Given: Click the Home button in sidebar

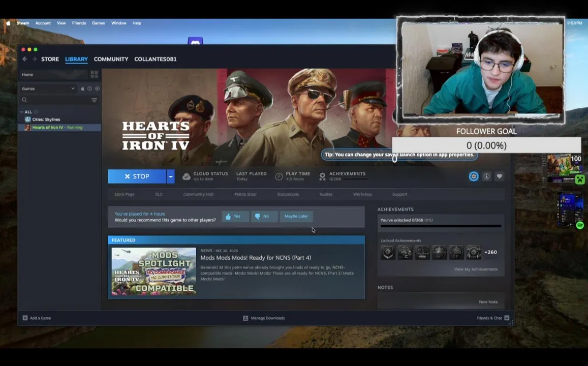Looking at the screenshot, I should [53, 75].
